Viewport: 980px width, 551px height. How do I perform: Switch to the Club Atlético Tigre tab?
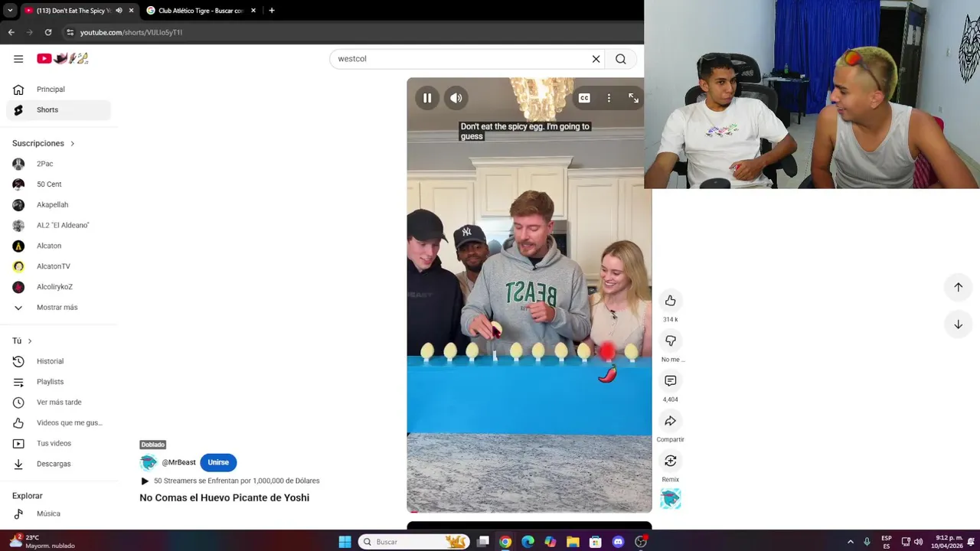coord(201,11)
